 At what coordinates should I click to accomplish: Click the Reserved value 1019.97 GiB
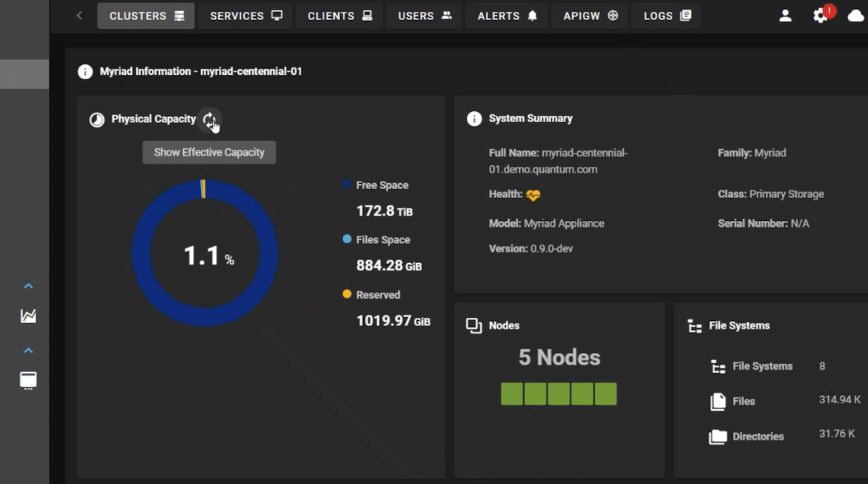tap(393, 321)
